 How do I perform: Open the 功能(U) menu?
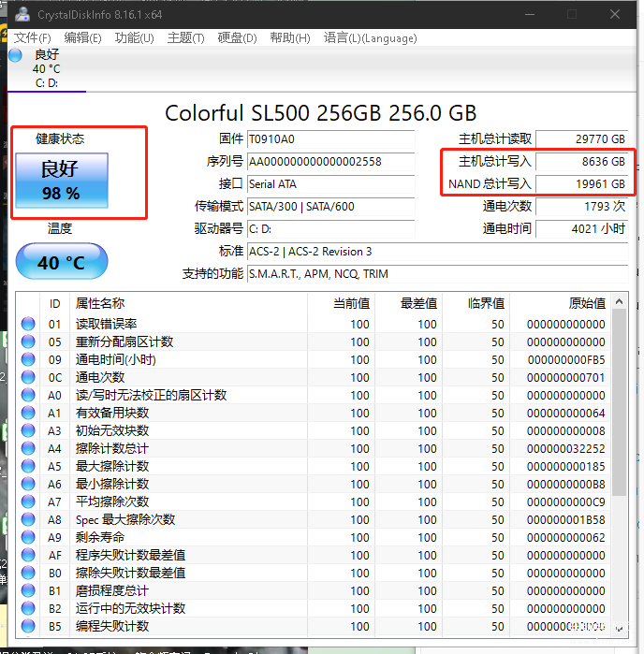(x=135, y=38)
